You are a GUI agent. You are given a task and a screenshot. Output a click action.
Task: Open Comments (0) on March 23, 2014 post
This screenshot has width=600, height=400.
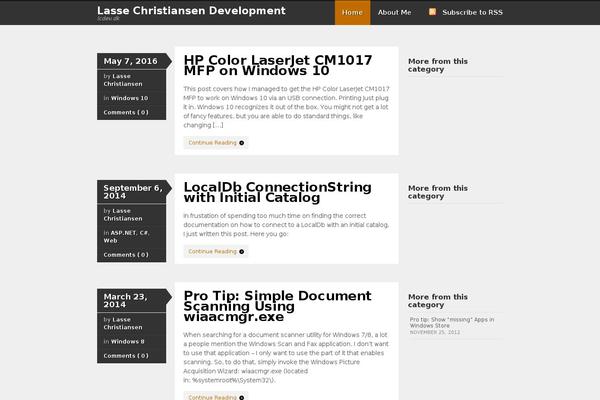(x=126, y=356)
